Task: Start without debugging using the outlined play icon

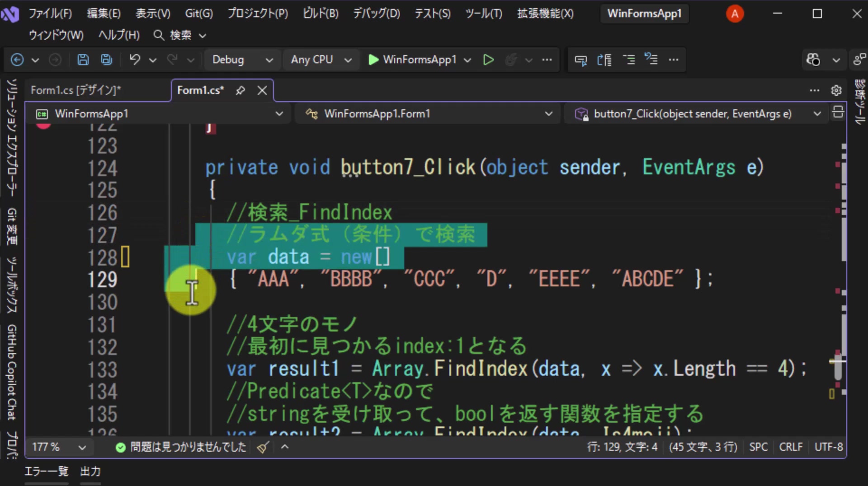Action: [x=488, y=60]
